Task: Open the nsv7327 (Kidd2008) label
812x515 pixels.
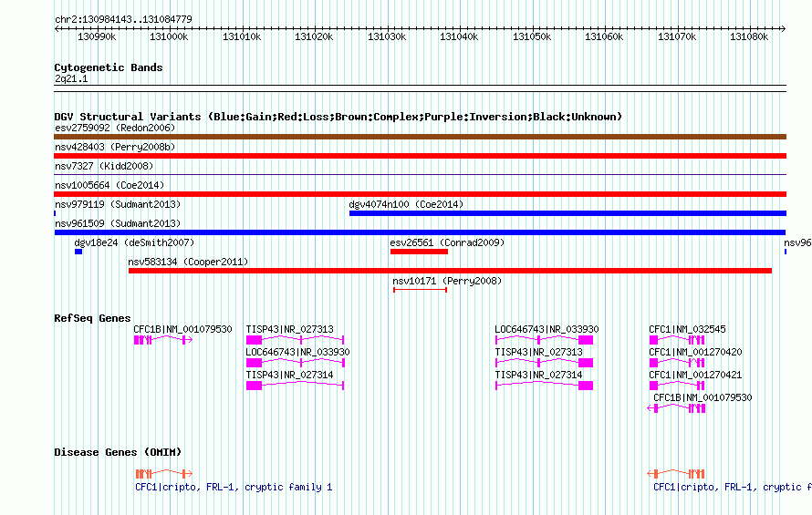Action: click(x=104, y=166)
